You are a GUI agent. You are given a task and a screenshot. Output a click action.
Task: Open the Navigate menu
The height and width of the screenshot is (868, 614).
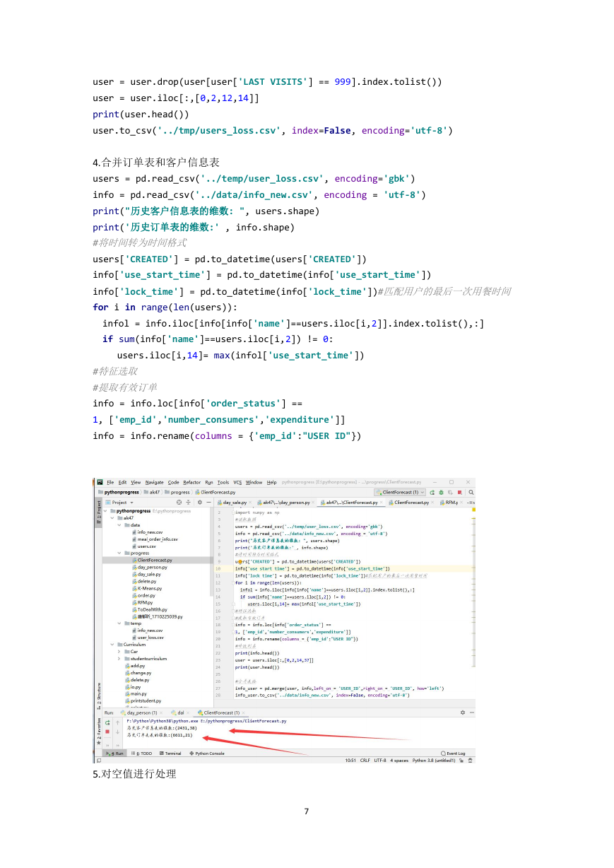click(x=153, y=482)
